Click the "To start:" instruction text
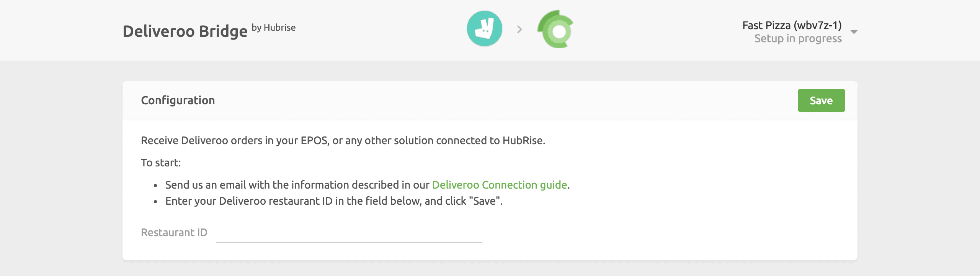Screen dimensions: 980x276 click(x=161, y=163)
